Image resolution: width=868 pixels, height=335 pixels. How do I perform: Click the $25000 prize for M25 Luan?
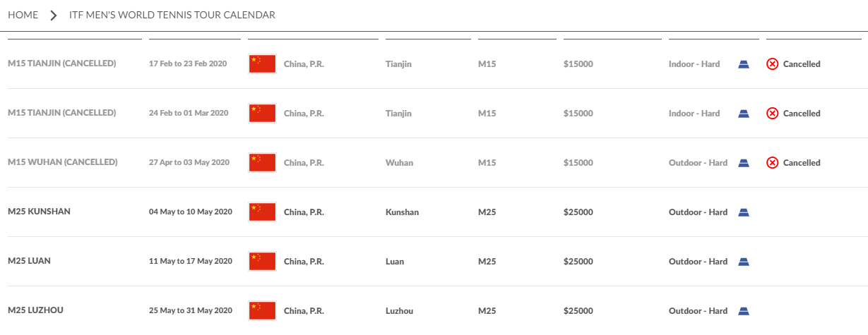coord(578,262)
